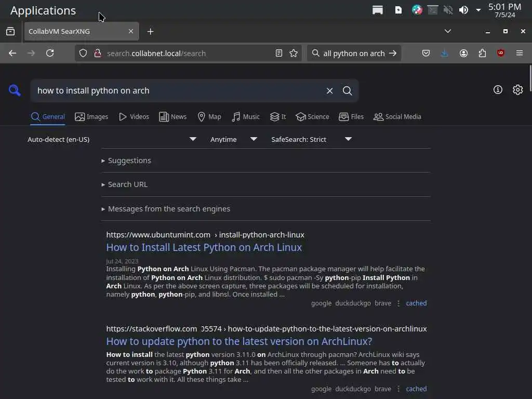Screen dimensions: 532x399
Task: Click the browser search box text
Action: point(354,54)
